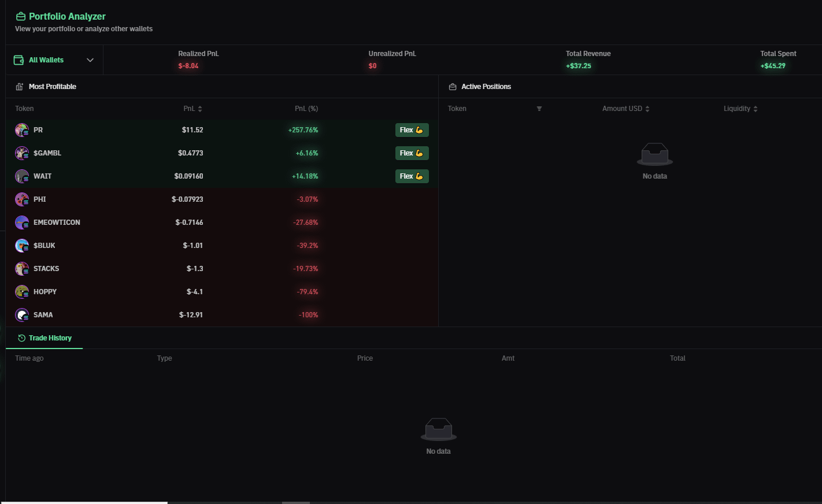Click the WAIT token avatar

[x=21, y=176]
